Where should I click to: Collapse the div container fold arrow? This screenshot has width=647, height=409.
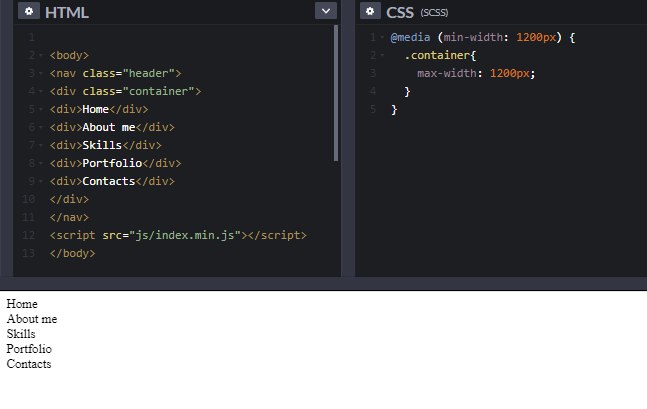click(41, 91)
